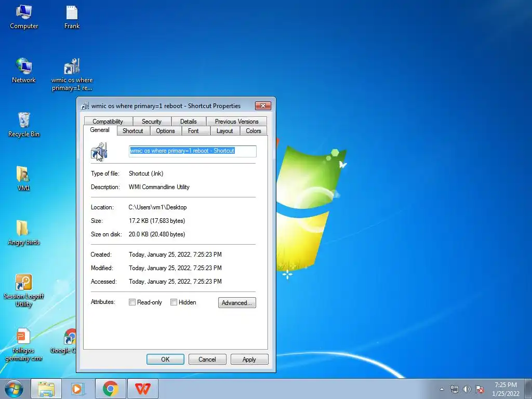The width and height of the screenshot is (532, 399).
Task: Switch to the Colors tab
Action: tap(254, 131)
